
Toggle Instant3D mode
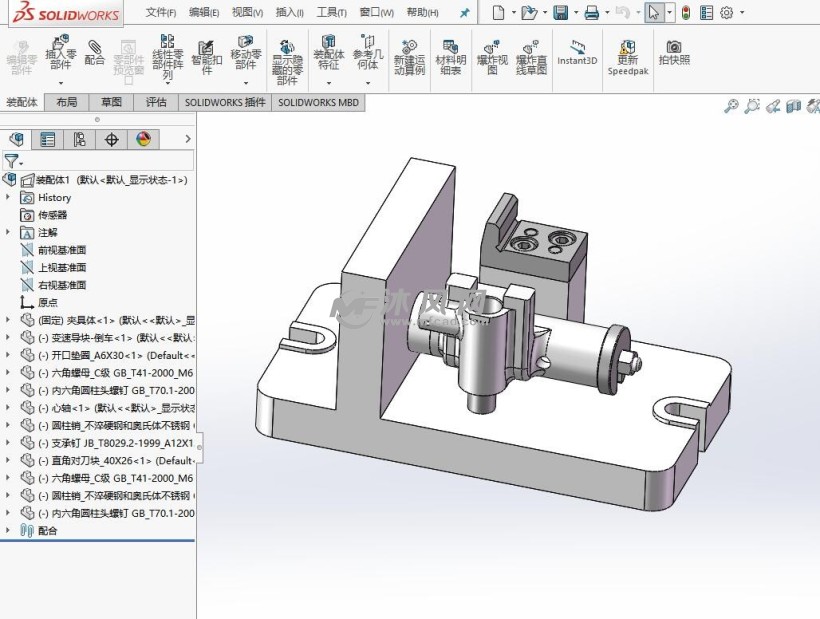click(x=577, y=52)
